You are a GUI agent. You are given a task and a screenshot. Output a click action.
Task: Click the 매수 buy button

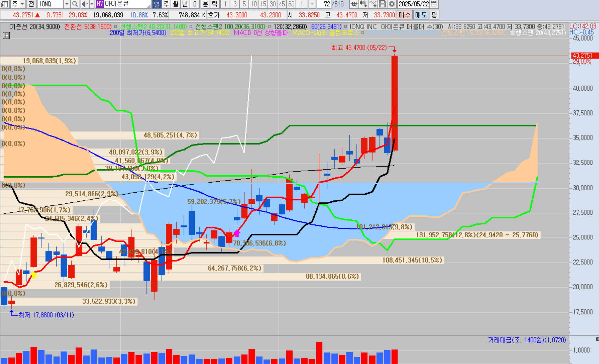point(404,15)
